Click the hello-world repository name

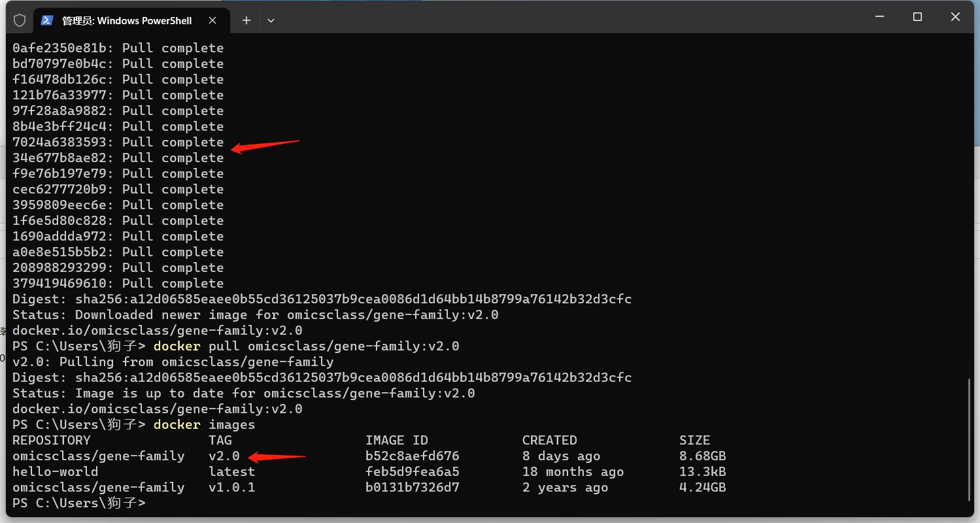56,472
